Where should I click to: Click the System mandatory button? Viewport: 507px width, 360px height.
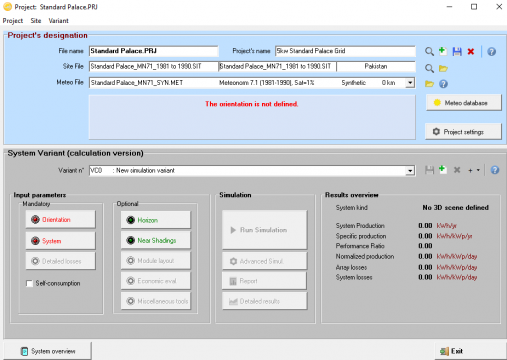point(60,241)
